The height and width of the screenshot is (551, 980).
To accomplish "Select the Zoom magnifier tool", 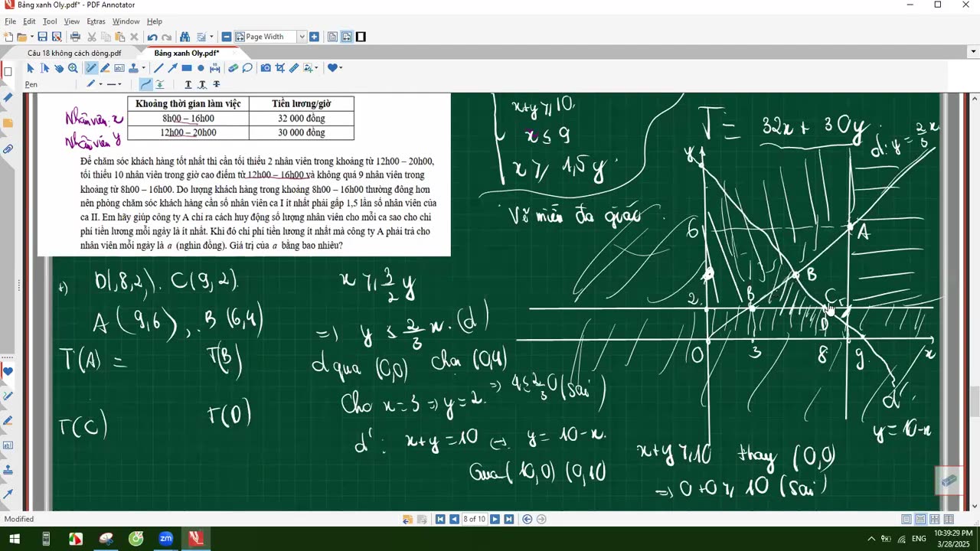I will click(73, 68).
